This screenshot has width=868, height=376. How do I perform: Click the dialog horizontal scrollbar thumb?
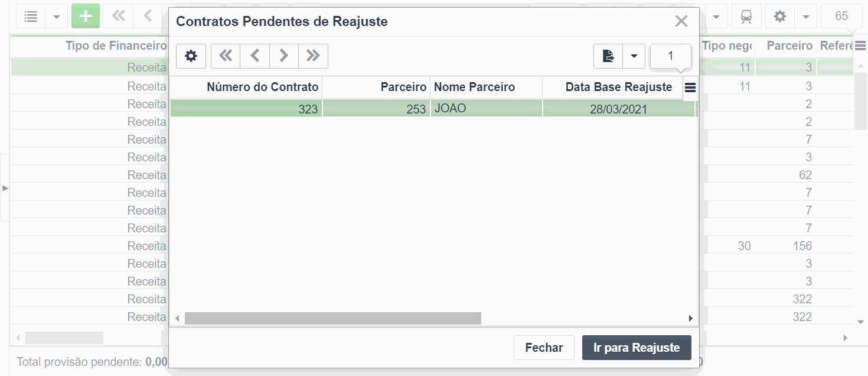point(333,319)
